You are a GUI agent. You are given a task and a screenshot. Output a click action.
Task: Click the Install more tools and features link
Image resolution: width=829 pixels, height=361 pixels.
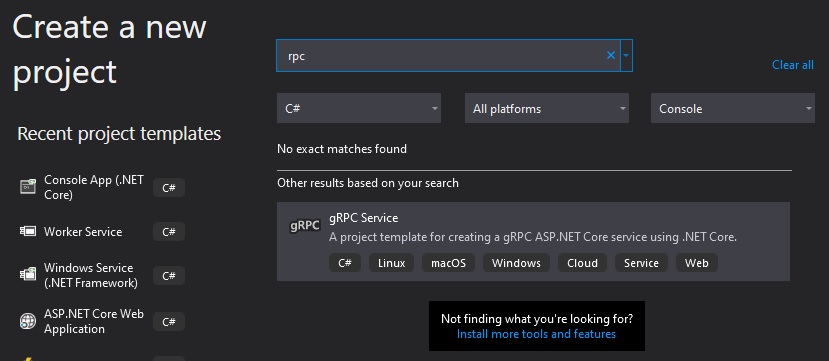pyautogui.click(x=536, y=334)
